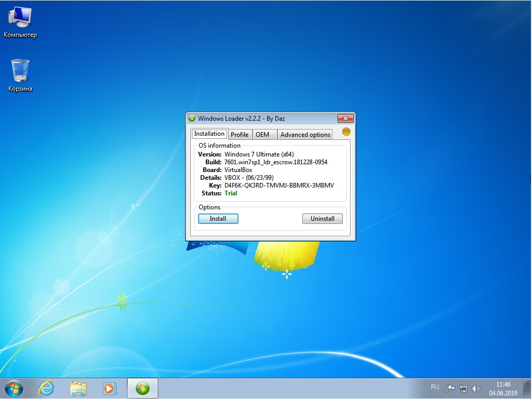Click the Windows Loader taskbar button

[x=142, y=388]
